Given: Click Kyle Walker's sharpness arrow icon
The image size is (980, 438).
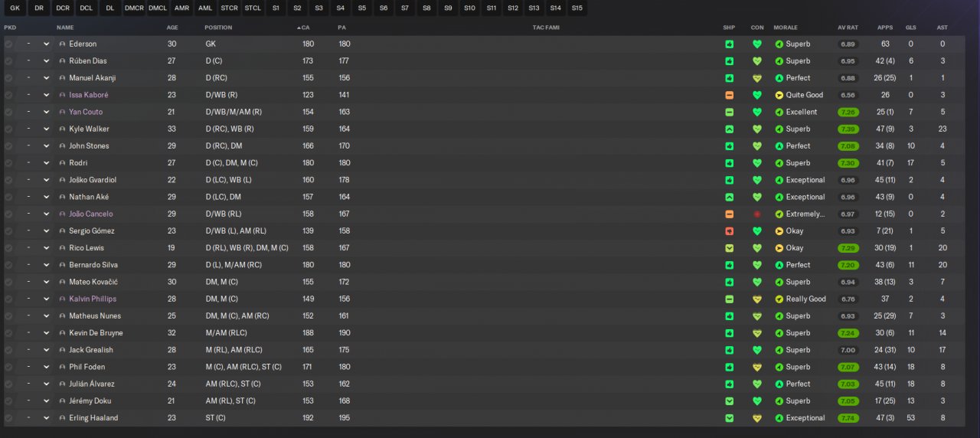Looking at the screenshot, I should 730,129.
